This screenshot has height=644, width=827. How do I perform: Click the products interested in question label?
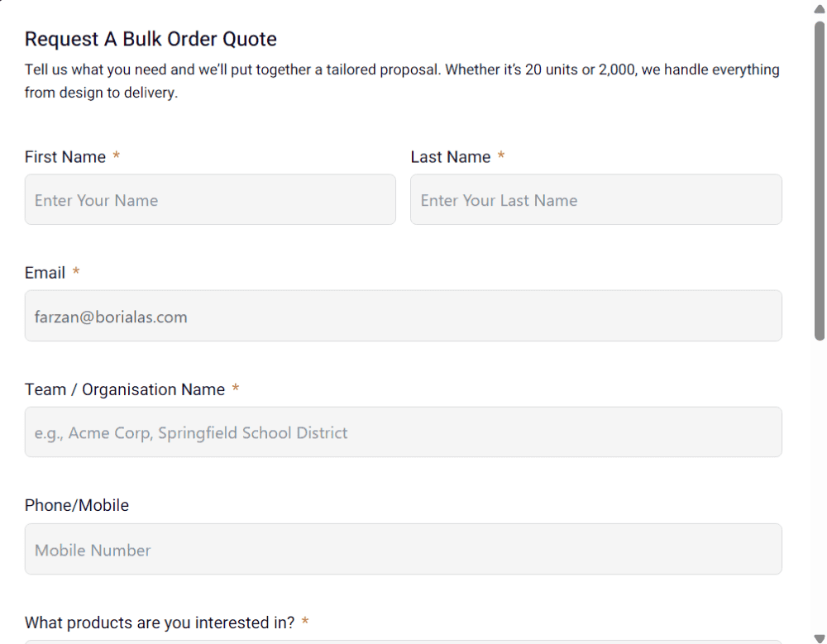click(x=159, y=622)
